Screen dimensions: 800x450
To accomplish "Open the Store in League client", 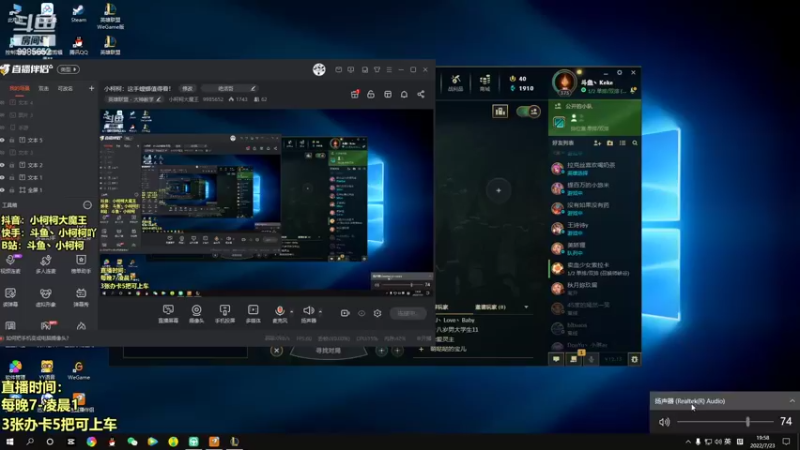I will [485, 82].
